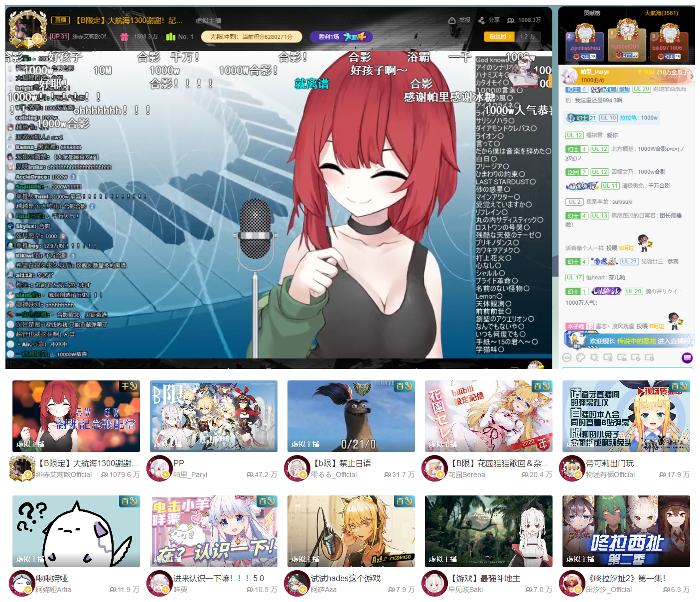700x602 pixels.
Task: Click 早见咲Saki avatar under 斗地主 card
Action: [434, 584]
